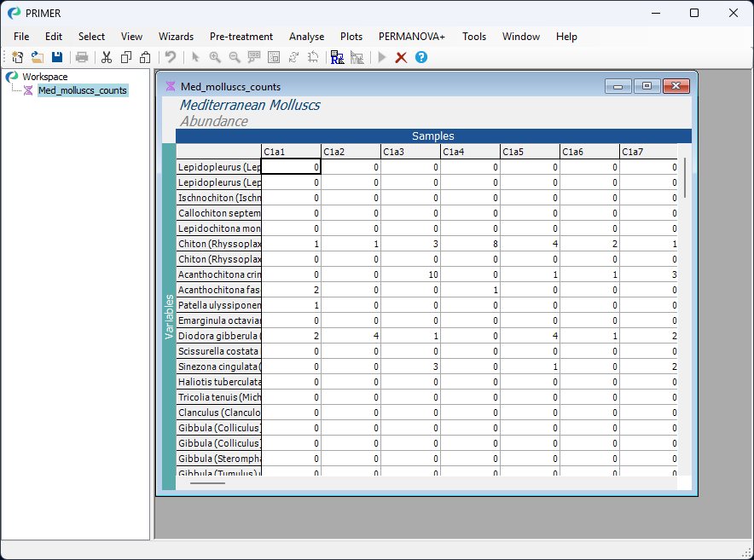
Task: Run the analysis with the green arrow
Action: tap(380, 57)
